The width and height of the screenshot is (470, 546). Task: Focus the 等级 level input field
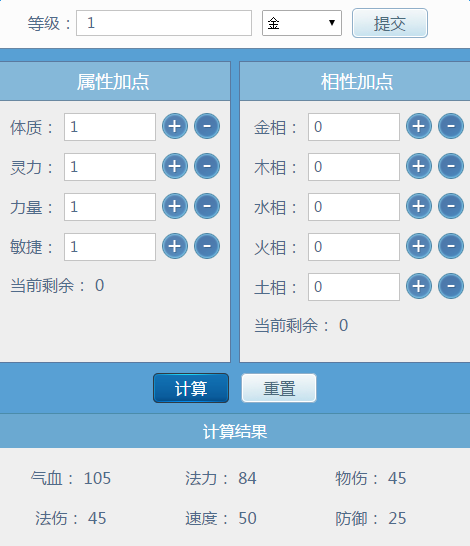pos(164,23)
